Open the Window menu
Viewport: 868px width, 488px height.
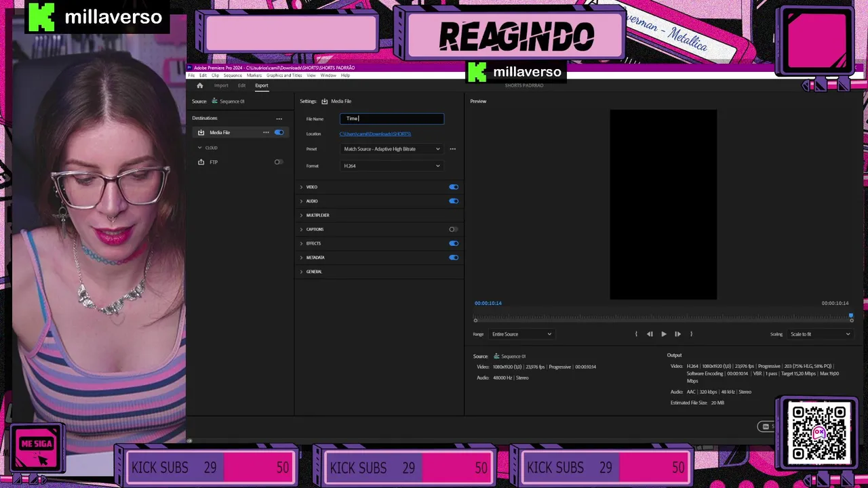tap(328, 75)
